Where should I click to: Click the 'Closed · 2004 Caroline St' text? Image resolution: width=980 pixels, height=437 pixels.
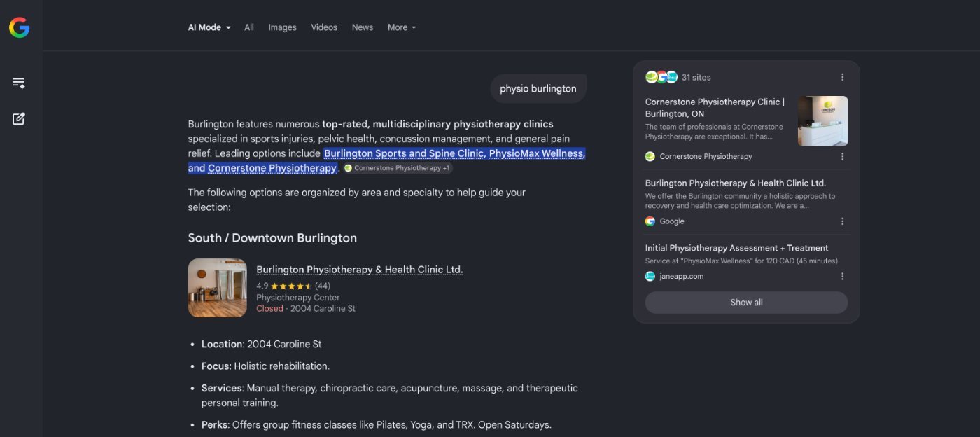(306, 308)
